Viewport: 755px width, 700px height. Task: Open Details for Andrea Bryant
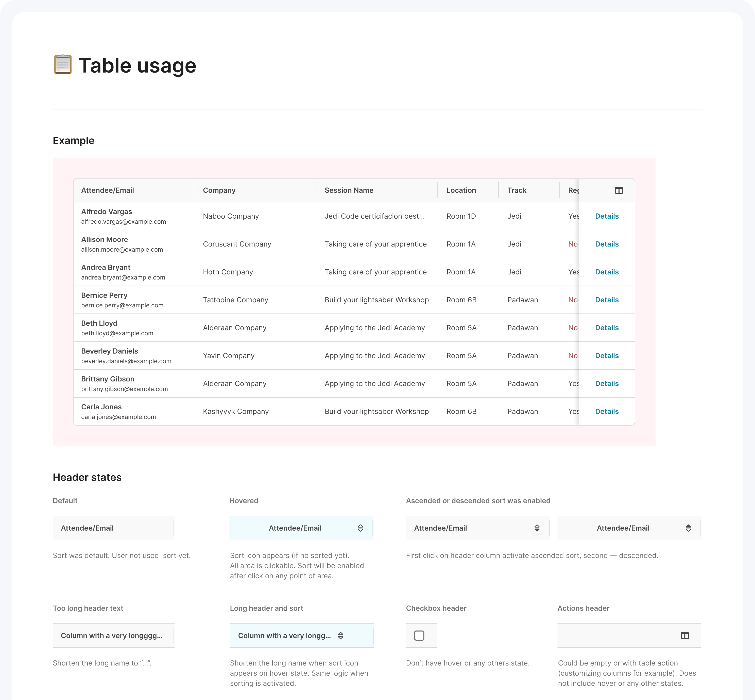pyautogui.click(x=607, y=272)
